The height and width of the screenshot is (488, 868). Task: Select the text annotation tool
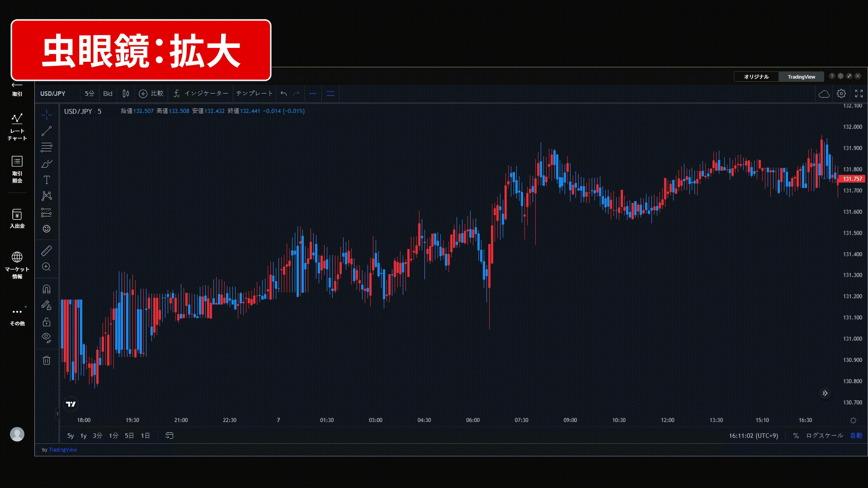point(47,180)
